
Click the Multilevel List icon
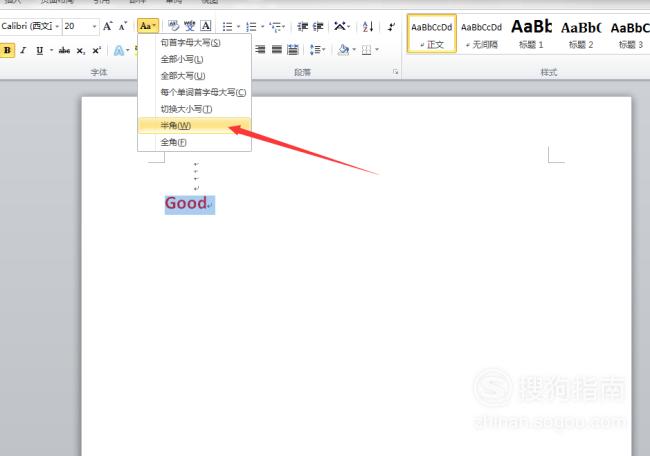tap(275, 27)
